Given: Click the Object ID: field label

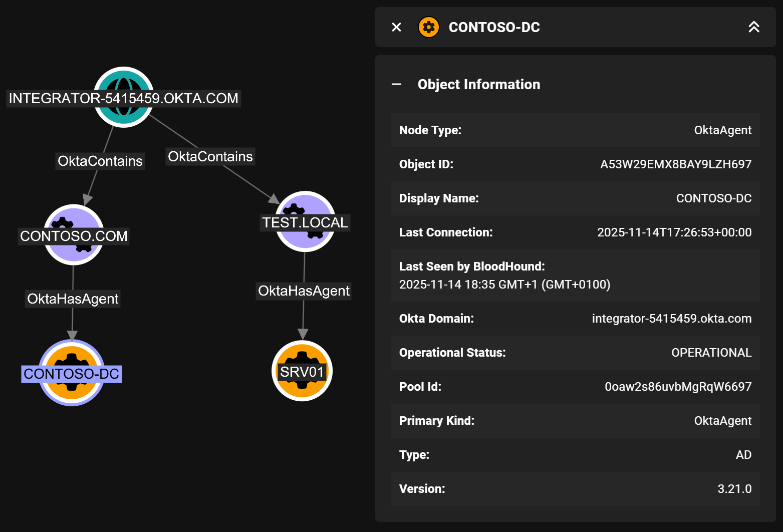Looking at the screenshot, I should (x=426, y=164).
